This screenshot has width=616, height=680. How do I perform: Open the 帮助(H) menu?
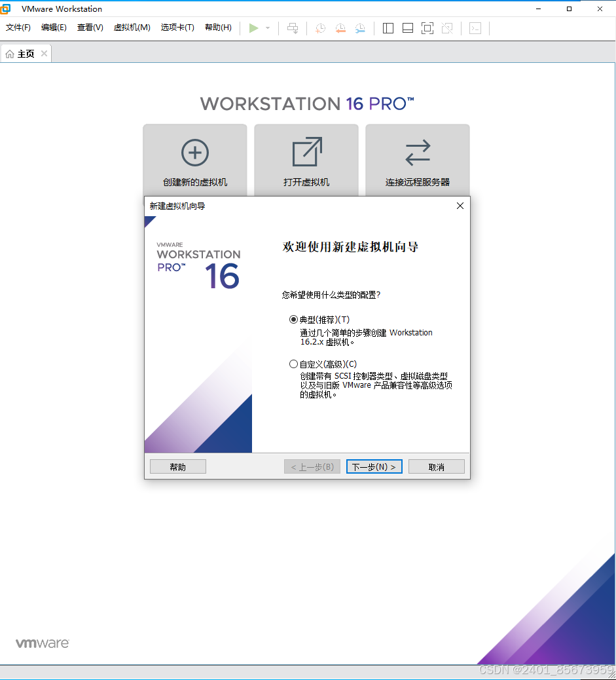point(218,28)
